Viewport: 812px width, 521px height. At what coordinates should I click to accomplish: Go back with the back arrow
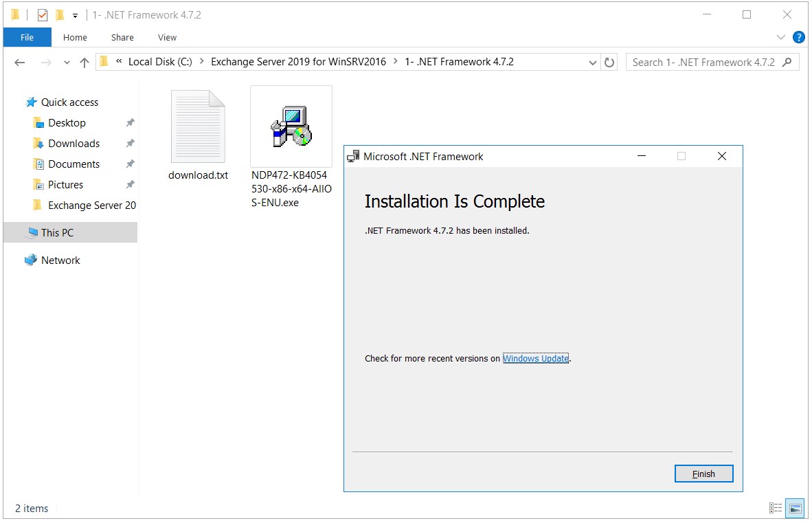pyautogui.click(x=20, y=63)
